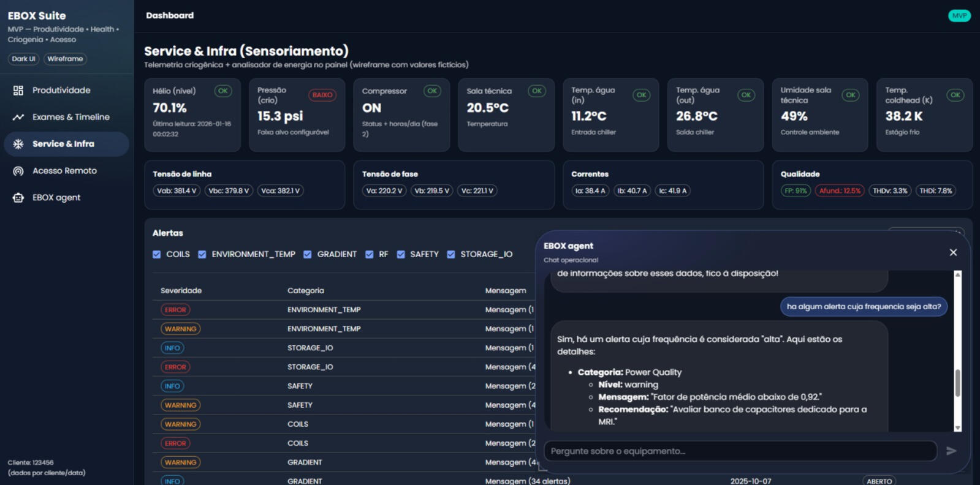Click the EBOX agent robot icon
980x485 pixels.
coord(18,198)
